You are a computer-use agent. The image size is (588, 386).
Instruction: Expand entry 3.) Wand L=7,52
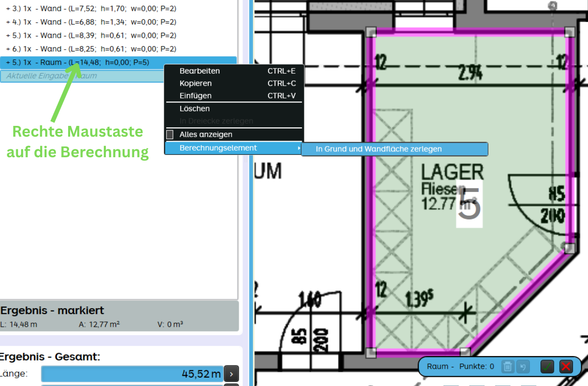coord(8,9)
